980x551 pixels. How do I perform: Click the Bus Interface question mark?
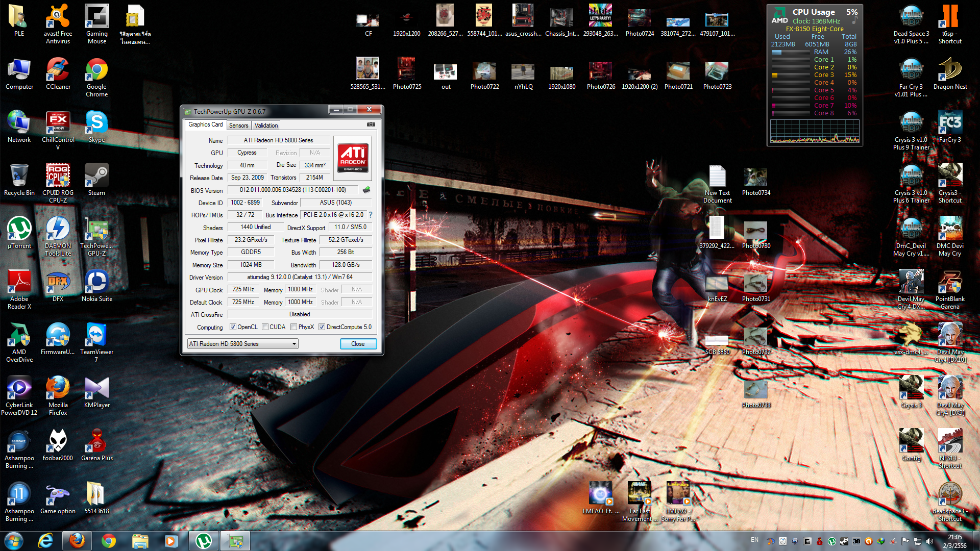(x=371, y=215)
